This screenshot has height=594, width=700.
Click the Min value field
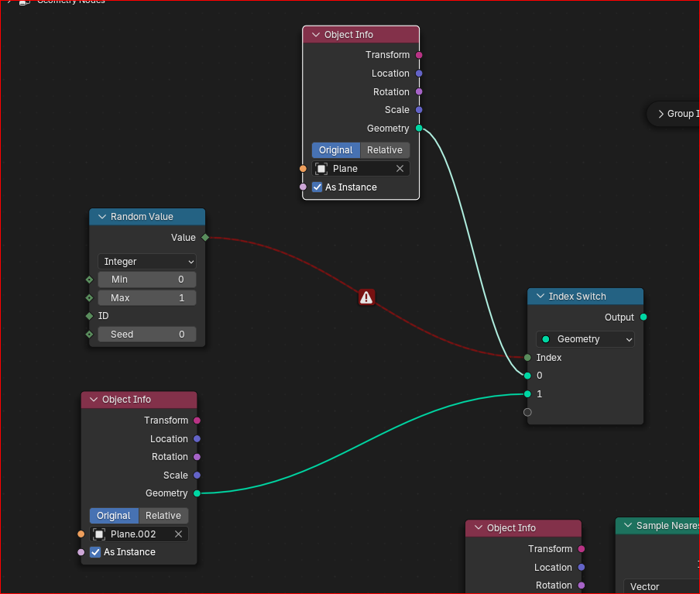(x=147, y=280)
